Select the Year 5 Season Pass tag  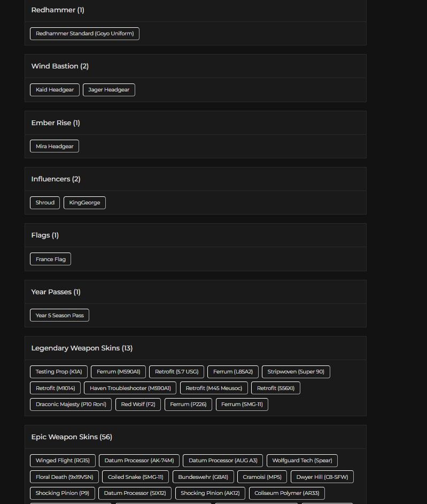click(x=59, y=315)
